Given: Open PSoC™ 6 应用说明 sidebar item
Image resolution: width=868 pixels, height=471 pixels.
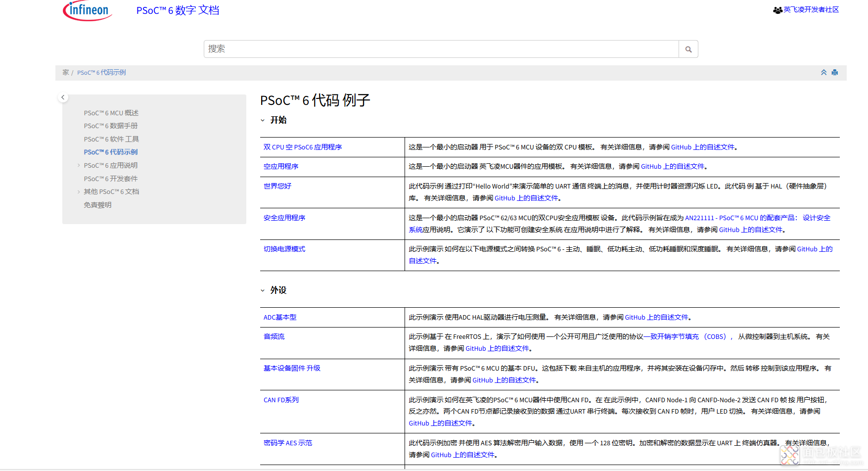Looking at the screenshot, I should (x=111, y=165).
